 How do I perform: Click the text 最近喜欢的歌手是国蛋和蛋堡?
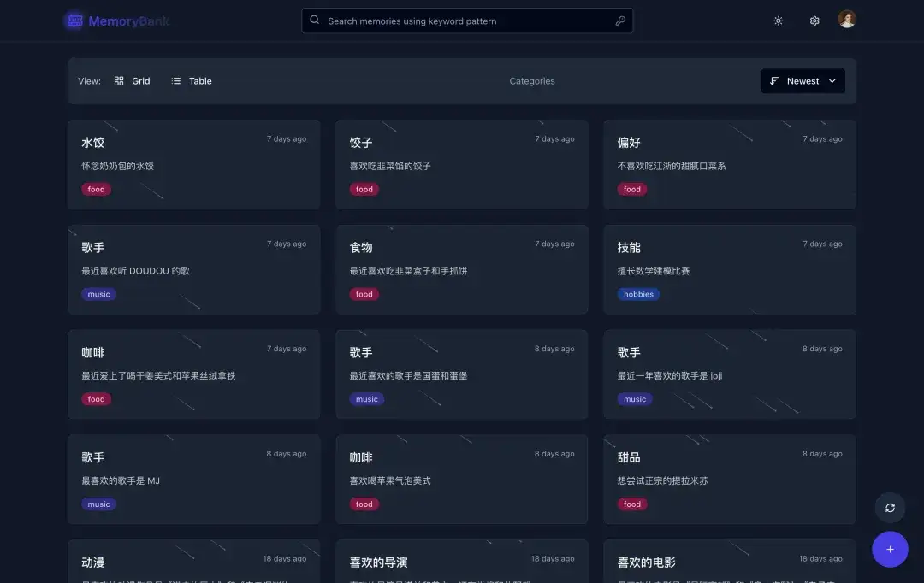pyautogui.click(x=408, y=376)
